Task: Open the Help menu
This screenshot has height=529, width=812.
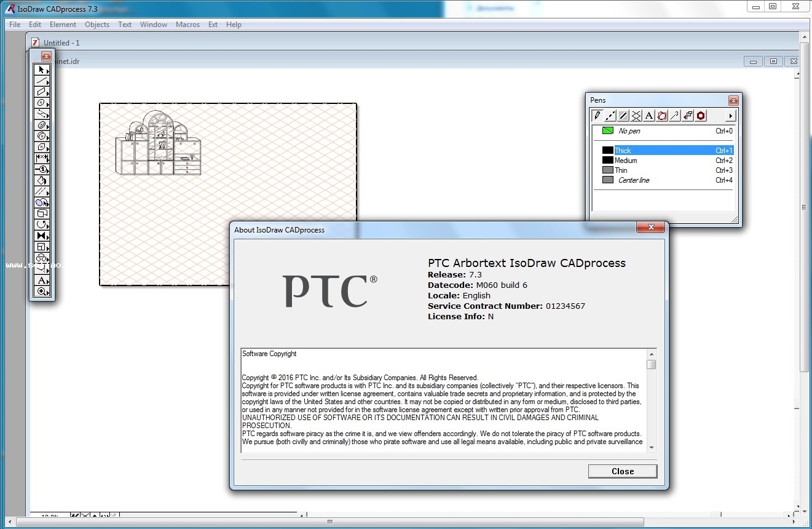Action: click(x=234, y=25)
